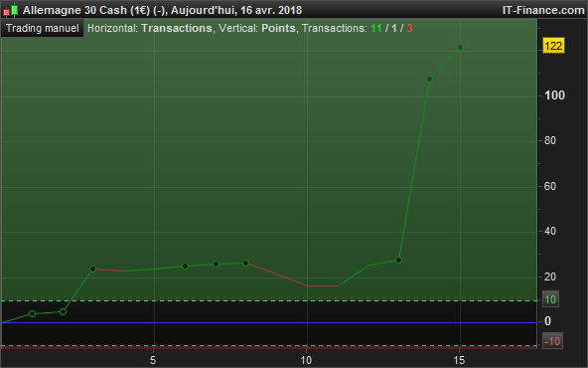Click the yellow 122 price label
This screenshot has width=588, height=368.
[553, 46]
